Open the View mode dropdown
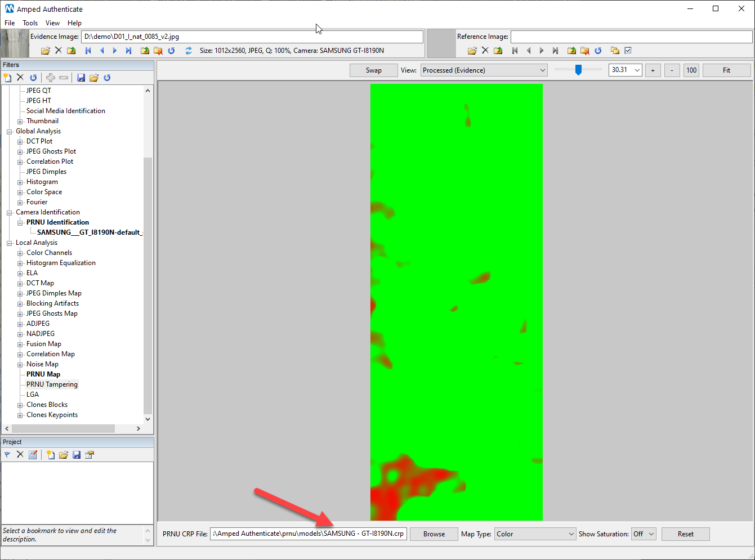 (483, 70)
